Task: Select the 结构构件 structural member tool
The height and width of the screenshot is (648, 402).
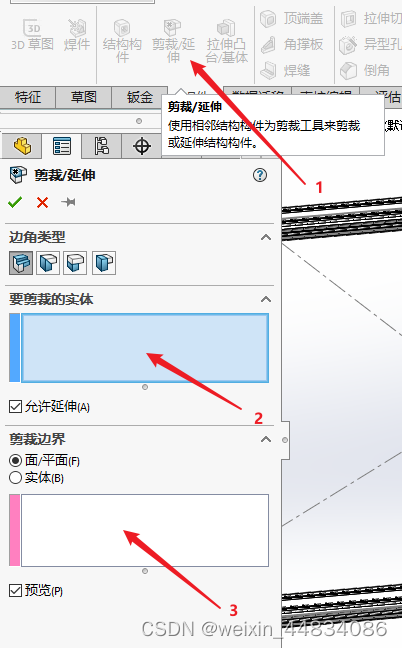Action: click(122, 40)
